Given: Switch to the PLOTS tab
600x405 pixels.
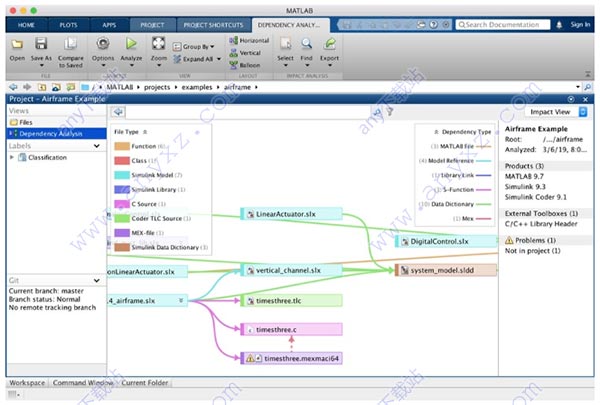Looking at the screenshot, I should pos(68,25).
